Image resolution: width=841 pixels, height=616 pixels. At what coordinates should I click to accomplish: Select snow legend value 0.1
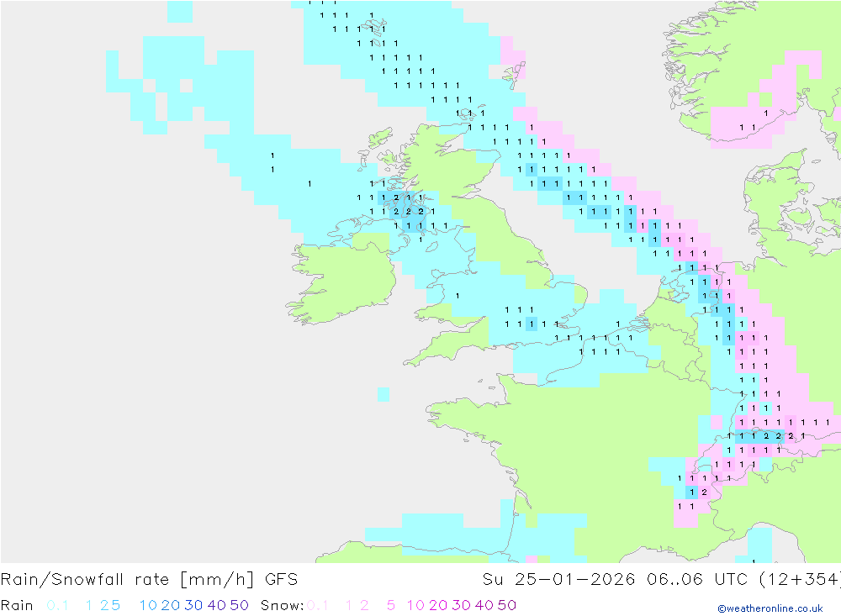[318, 605]
